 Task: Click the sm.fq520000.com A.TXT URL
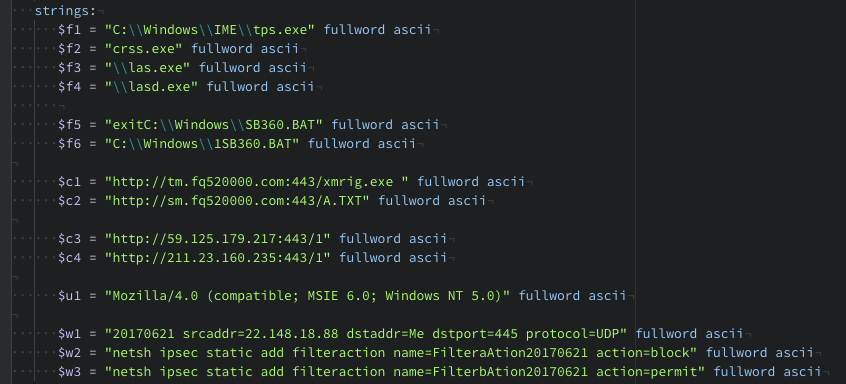pyautogui.click(x=237, y=201)
